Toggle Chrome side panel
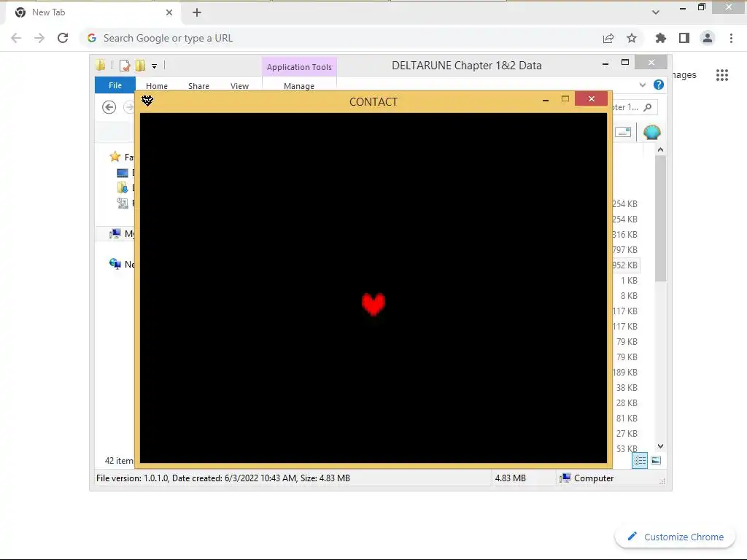 point(684,38)
